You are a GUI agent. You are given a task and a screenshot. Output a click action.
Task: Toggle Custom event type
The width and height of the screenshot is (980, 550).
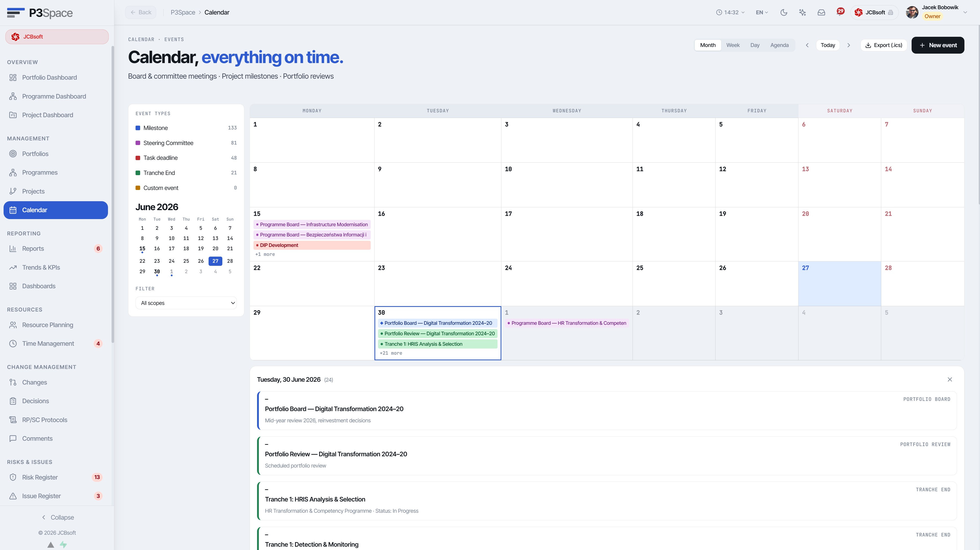point(186,188)
